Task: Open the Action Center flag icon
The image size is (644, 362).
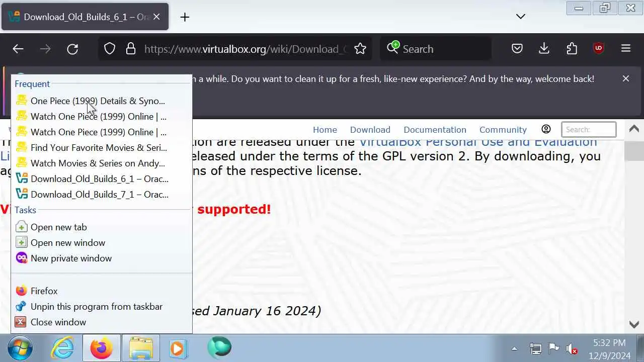Action: [553, 348]
